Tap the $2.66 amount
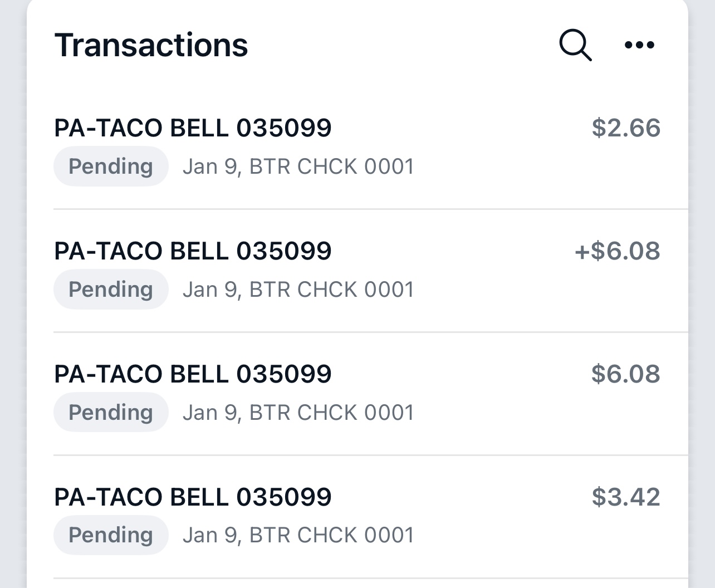715x588 pixels. [626, 128]
